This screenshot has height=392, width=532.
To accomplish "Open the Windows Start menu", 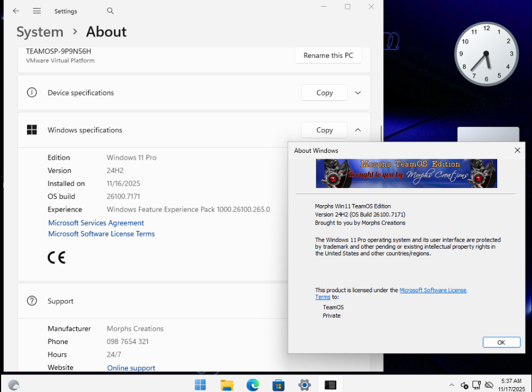I will 200,384.
